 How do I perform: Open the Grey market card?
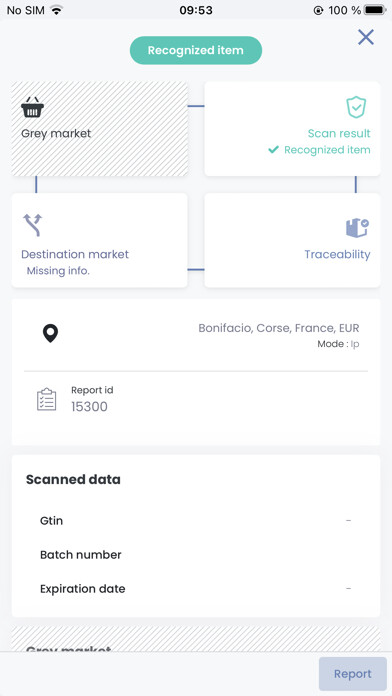click(x=99, y=129)
